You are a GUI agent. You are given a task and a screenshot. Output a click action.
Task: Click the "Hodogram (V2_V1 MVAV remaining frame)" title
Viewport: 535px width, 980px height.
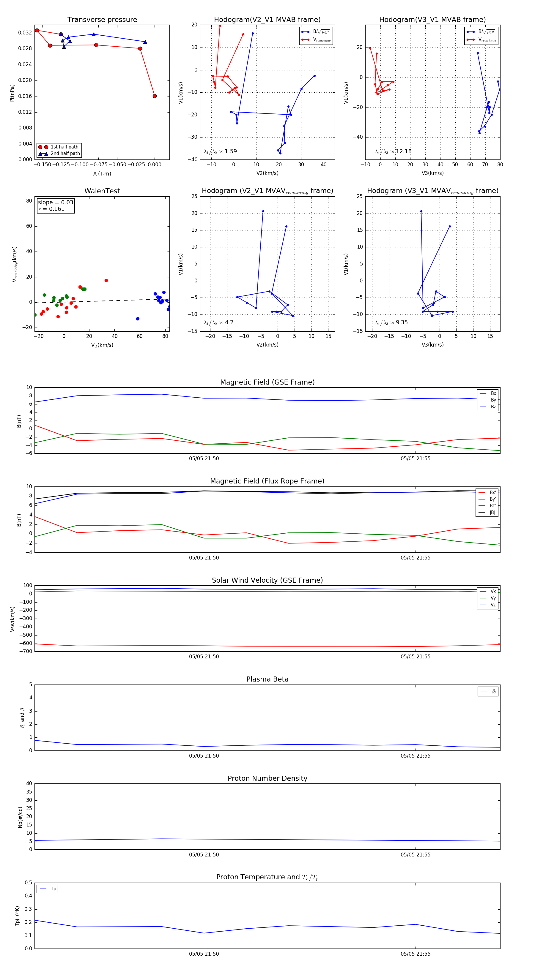coord(267,191)
